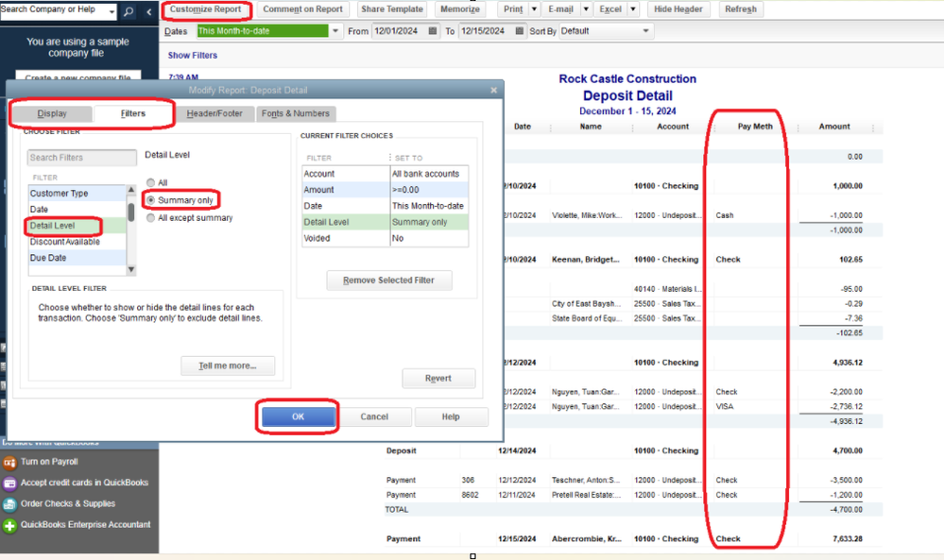944x560 pixels.
Task: Select All except summary option
Action: click(x=150, y=218)
